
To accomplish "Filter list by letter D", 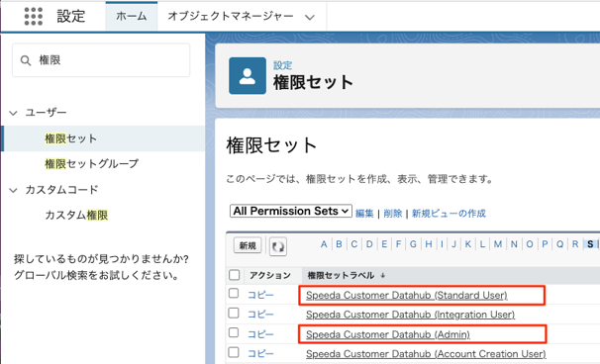I will [369, 244].
